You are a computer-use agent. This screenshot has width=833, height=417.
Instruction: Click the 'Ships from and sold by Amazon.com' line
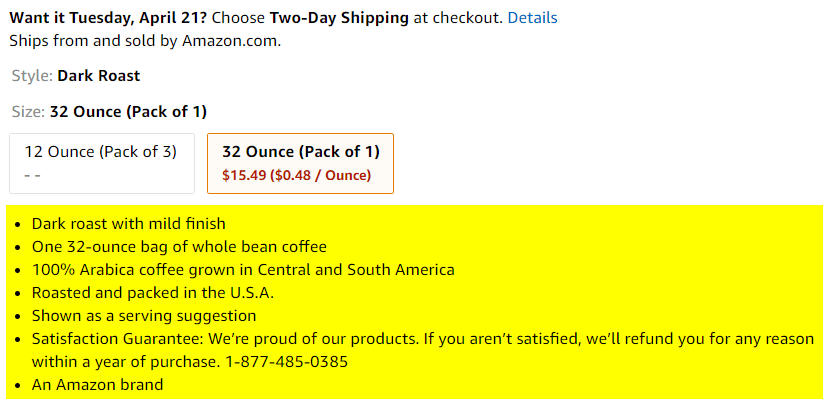point(145,41)
